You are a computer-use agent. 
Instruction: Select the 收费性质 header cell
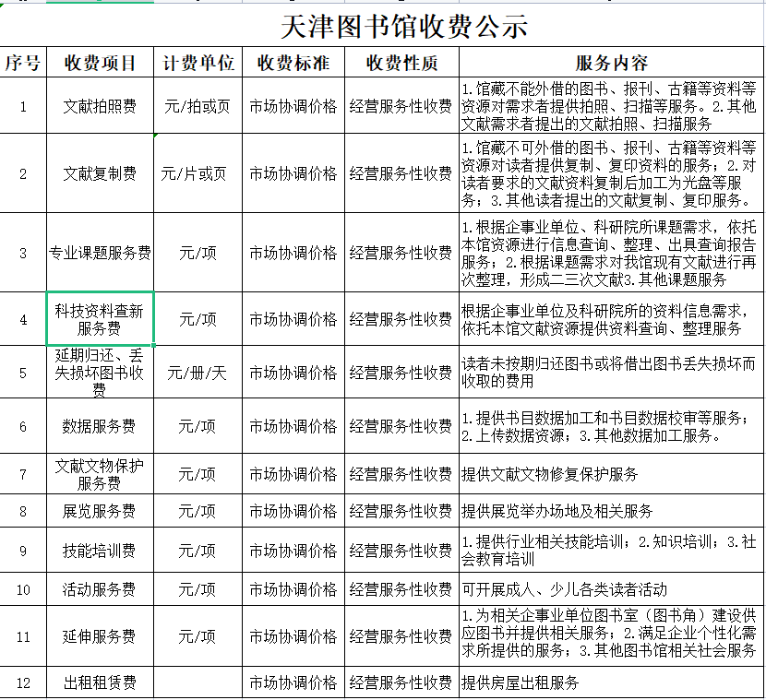coord(401,63)
